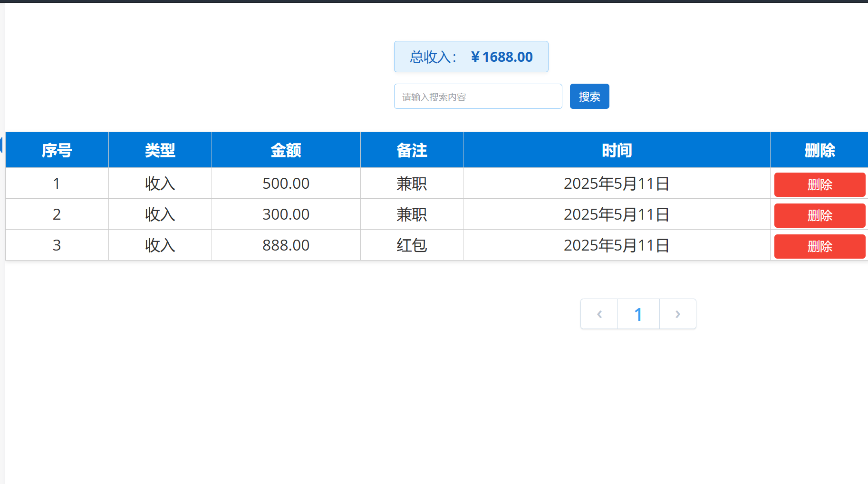Click the date cell in row 3
This screenshot has height=484, width=868.
pos(617,245)
